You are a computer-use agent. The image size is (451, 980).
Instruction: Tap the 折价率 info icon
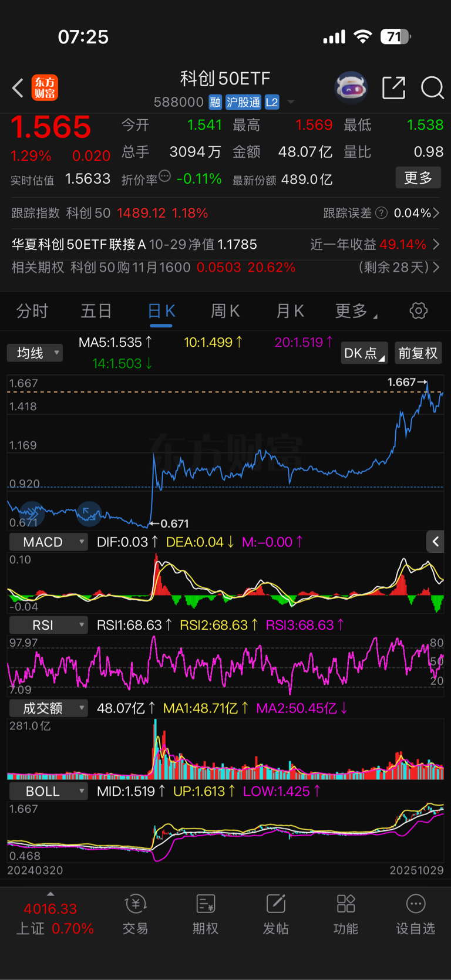pos(165,176)
